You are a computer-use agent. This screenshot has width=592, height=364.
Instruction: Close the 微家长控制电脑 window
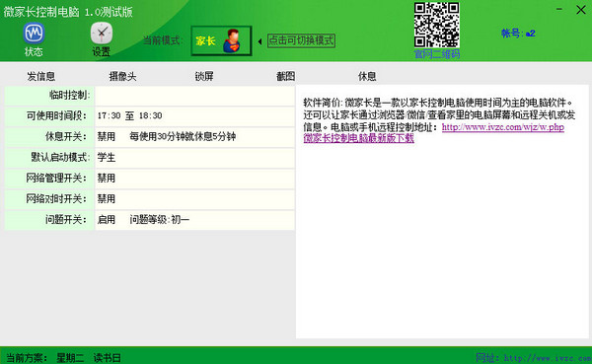pos(581,10)
